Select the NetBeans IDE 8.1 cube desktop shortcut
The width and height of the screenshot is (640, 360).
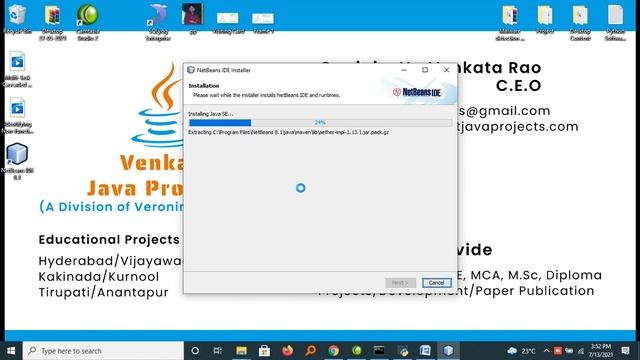(x=17, y=161)
